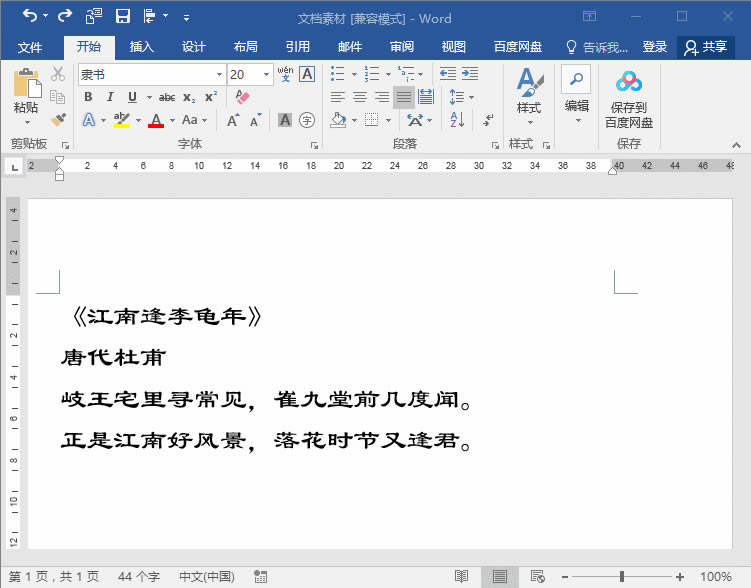Image resolution: width=751 pixels, height=588 pixels.
Task: Expand underline style dropdown arrow
Action: [149, 97]
